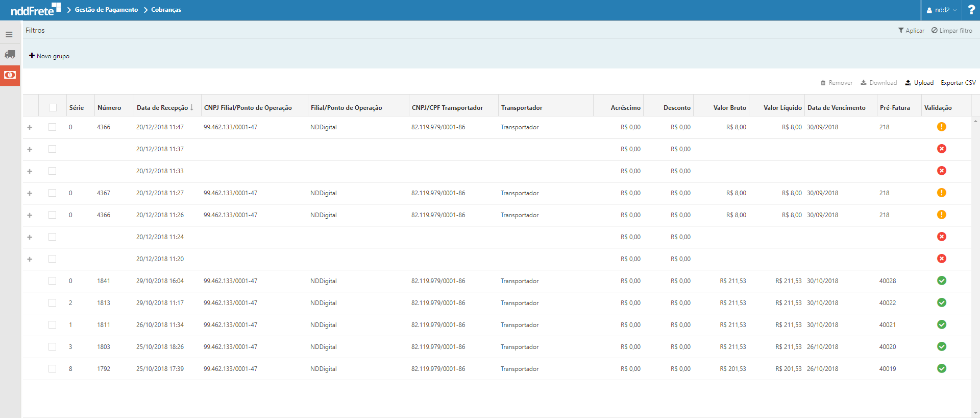
Task: Go to Gestão de Pagamento breadcrumb
Action: [106, 10]
